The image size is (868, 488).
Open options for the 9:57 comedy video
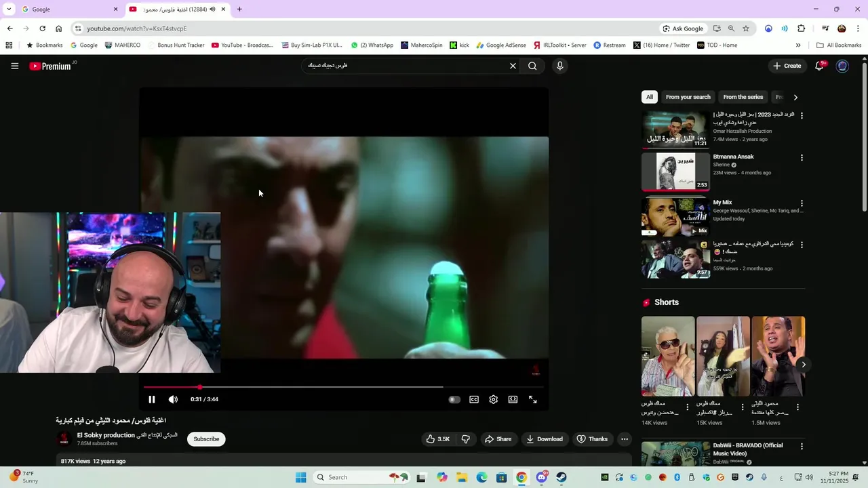pos(802,244)
